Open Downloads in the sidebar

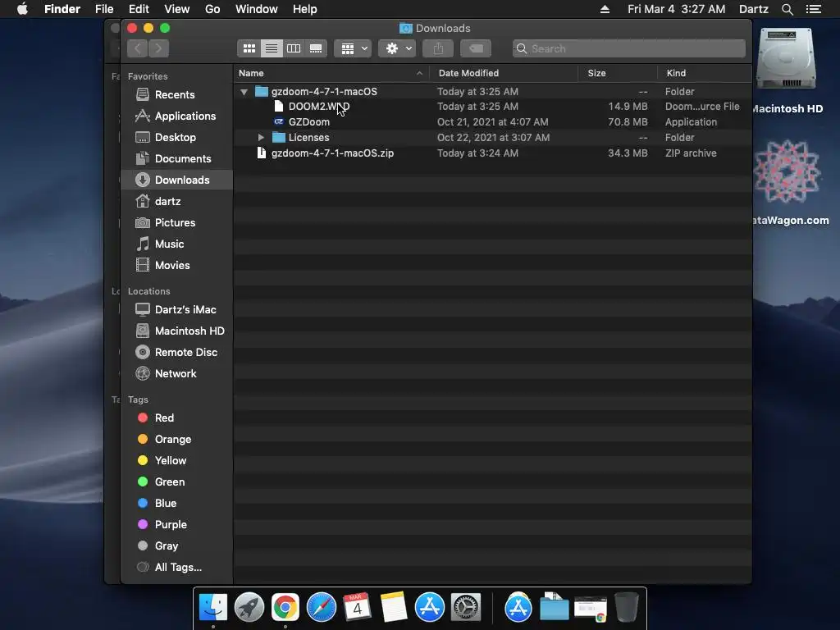(177, 180)
